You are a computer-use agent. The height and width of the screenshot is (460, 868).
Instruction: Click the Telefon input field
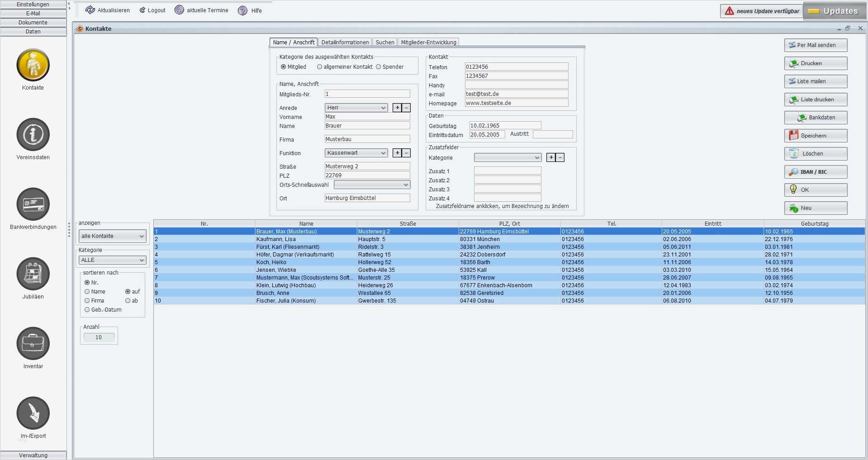pos(517,67)
